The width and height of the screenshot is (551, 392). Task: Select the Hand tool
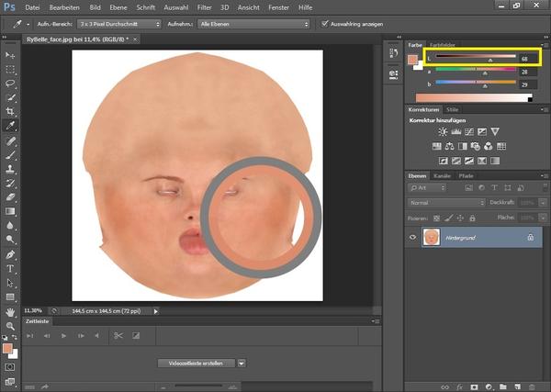click(x=10, y=311)
